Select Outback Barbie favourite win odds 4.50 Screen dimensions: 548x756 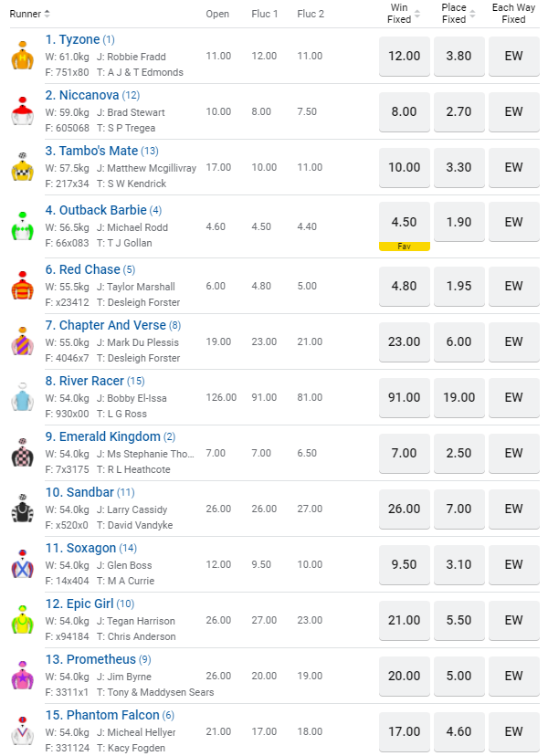tap(404, 222)
